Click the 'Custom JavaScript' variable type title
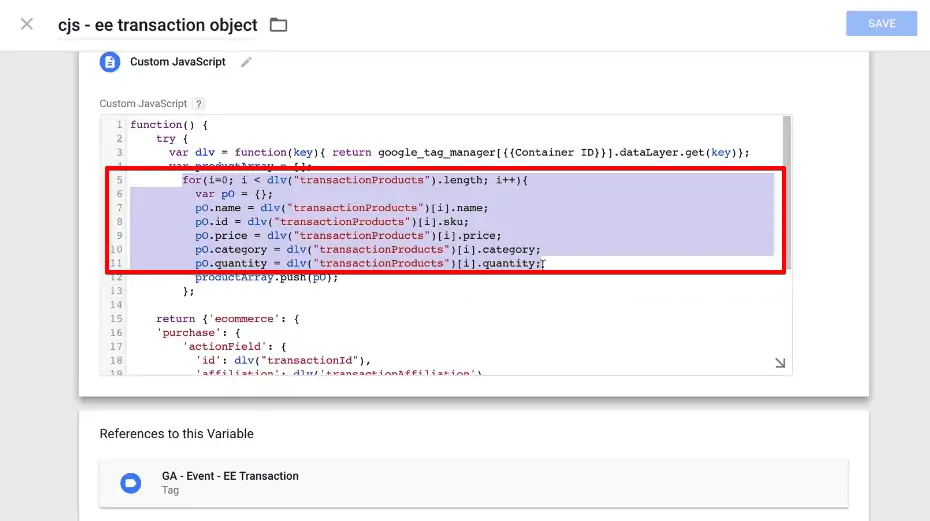Viewport: 930px width, 521px height. pos(178,62)
